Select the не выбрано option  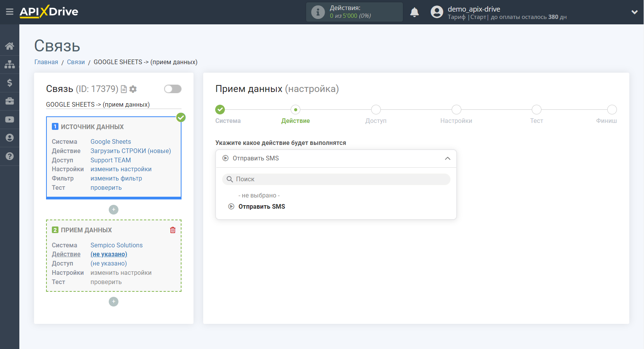click(x=259, y=195)
